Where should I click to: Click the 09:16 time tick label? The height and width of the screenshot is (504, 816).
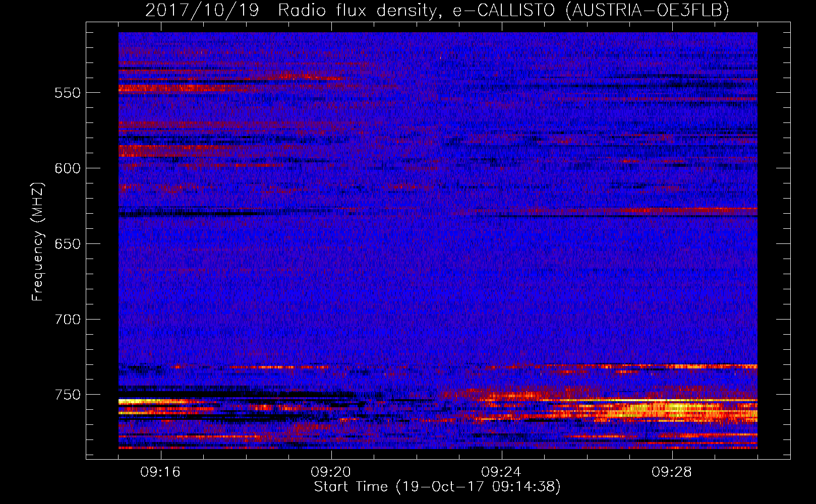(160, 472)
